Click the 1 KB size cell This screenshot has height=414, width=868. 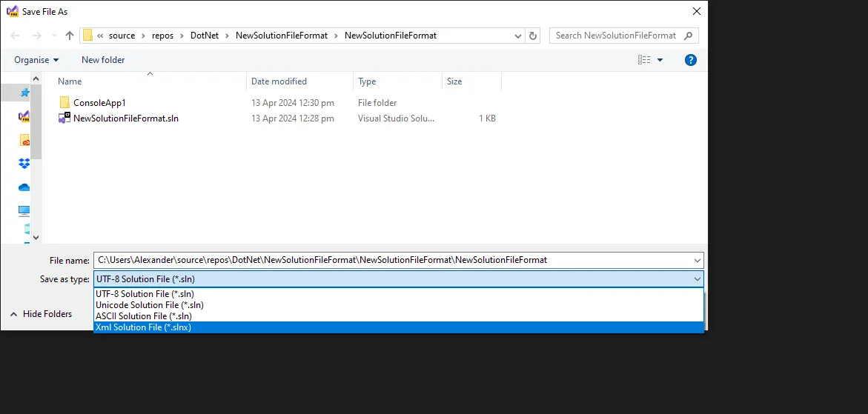(487, 118)
